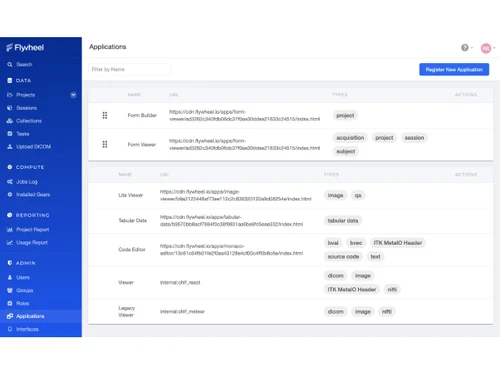
Task: Click Register New Application button
Action: pos(454,69)
